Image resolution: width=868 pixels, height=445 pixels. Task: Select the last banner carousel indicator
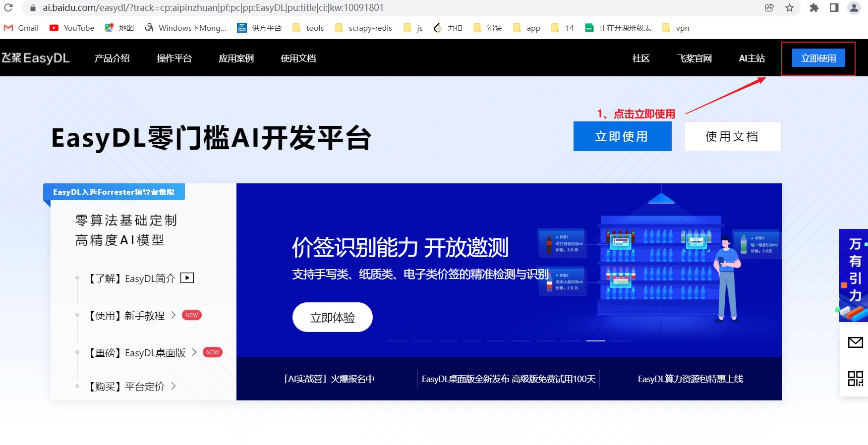pyautogui.click(x=621, y=341)
